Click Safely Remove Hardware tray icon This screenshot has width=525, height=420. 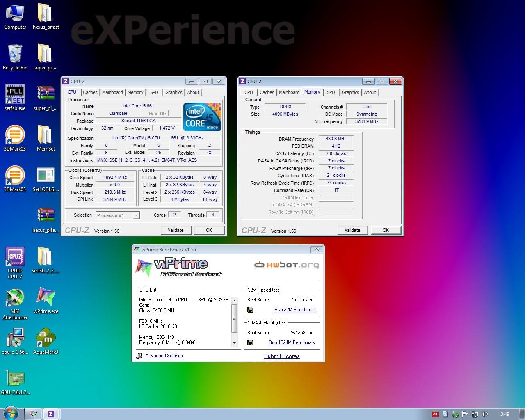pos(455,414)
